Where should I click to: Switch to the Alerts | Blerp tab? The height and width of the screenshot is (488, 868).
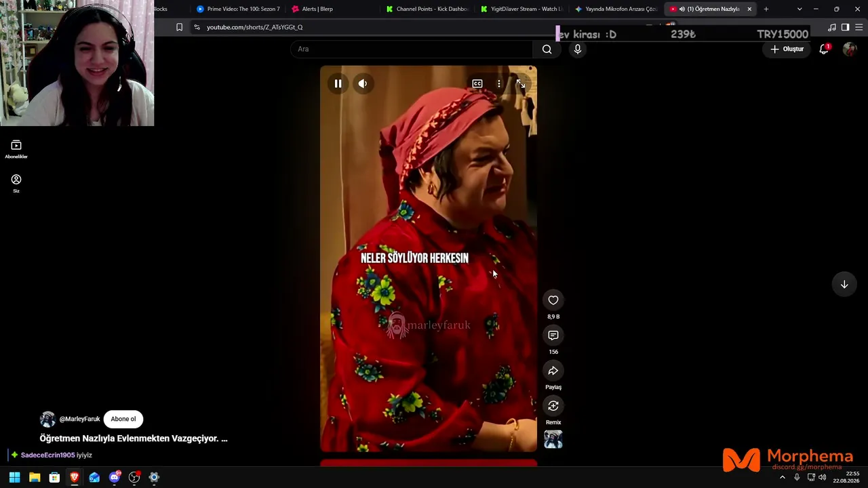[333, 9]
